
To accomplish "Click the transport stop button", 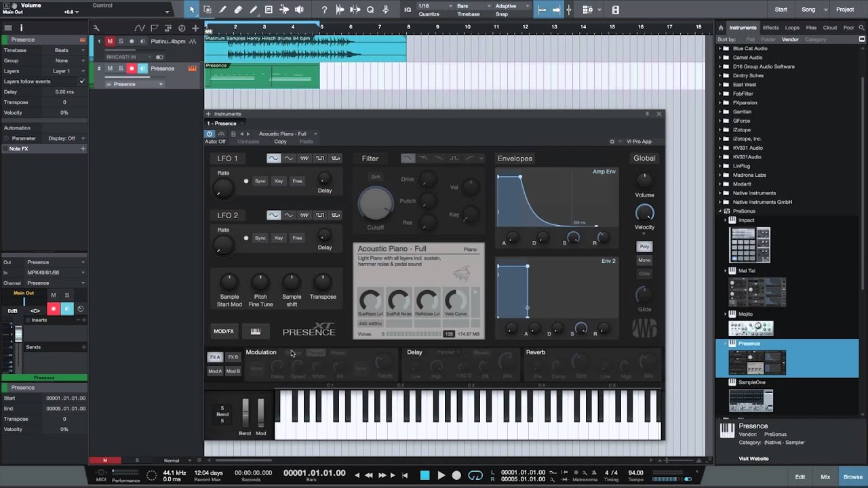I will click(x=425, y=475).
